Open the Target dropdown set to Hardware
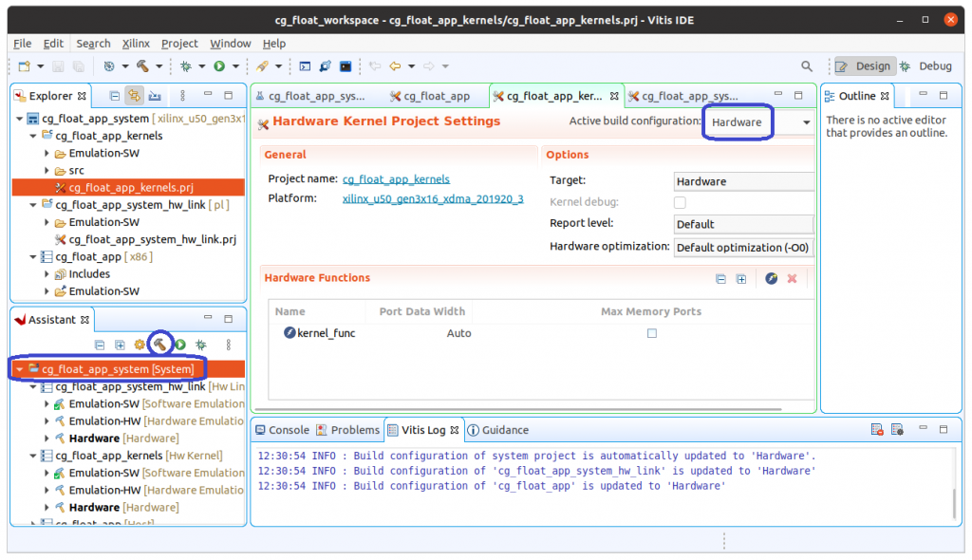 pos(743,181)
